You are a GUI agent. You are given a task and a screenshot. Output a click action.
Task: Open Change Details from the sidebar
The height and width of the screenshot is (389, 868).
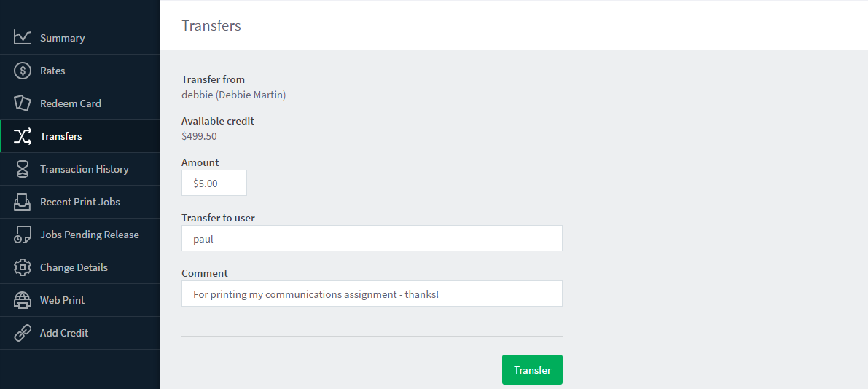(79, 267)
